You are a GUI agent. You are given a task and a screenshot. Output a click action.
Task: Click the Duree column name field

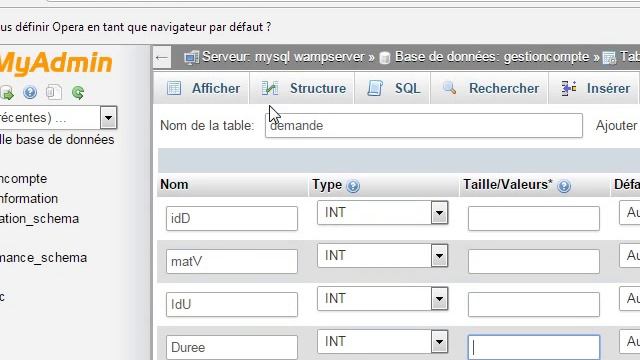[x=232, y=347]
